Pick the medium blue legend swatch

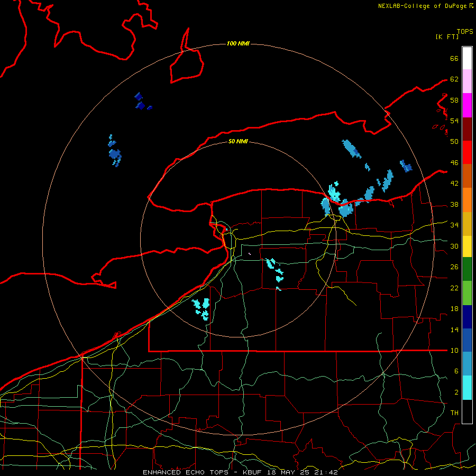467,340
